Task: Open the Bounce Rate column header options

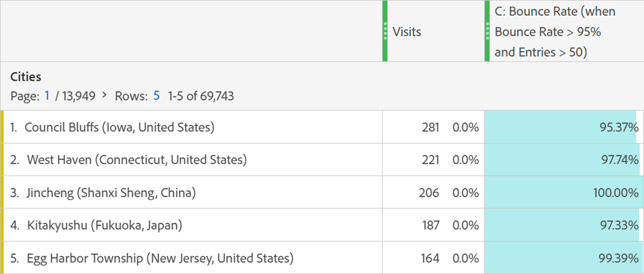Action: (x=487, y=31)
